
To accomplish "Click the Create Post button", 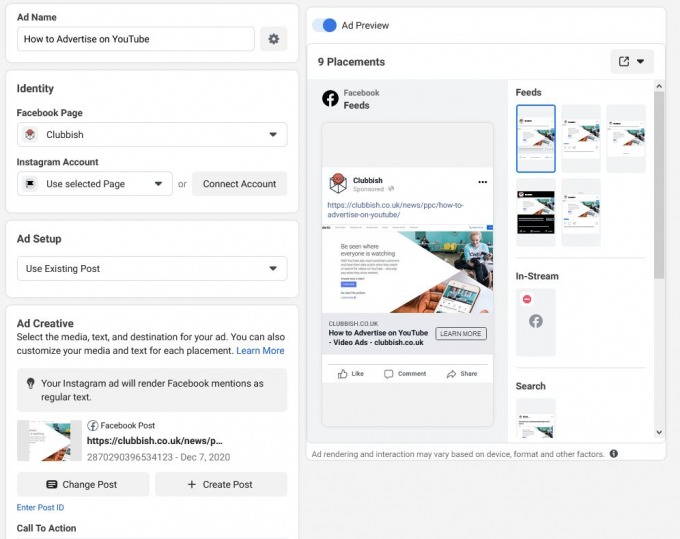I will pyautogui.click(x=221, y=484).
